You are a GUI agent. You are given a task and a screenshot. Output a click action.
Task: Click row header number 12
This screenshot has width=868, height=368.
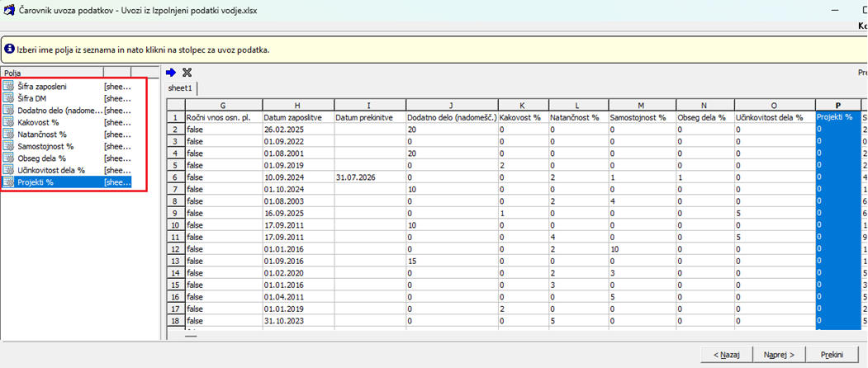(x=176, y=249)
